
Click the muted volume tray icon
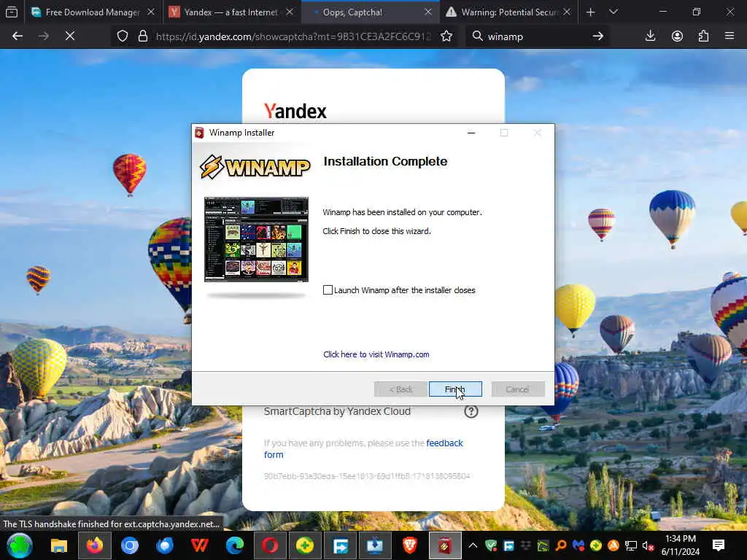pyautogui.click(x=648, y=545)
